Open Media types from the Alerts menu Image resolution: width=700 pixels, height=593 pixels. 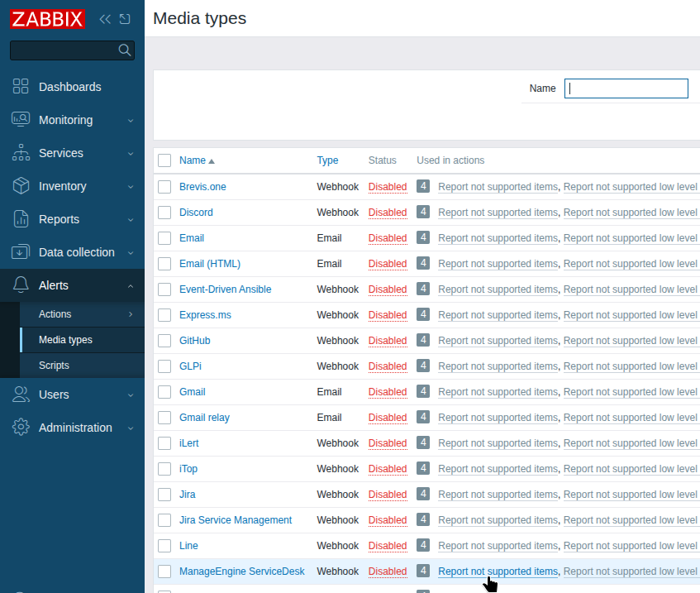[x=64, y=340]
